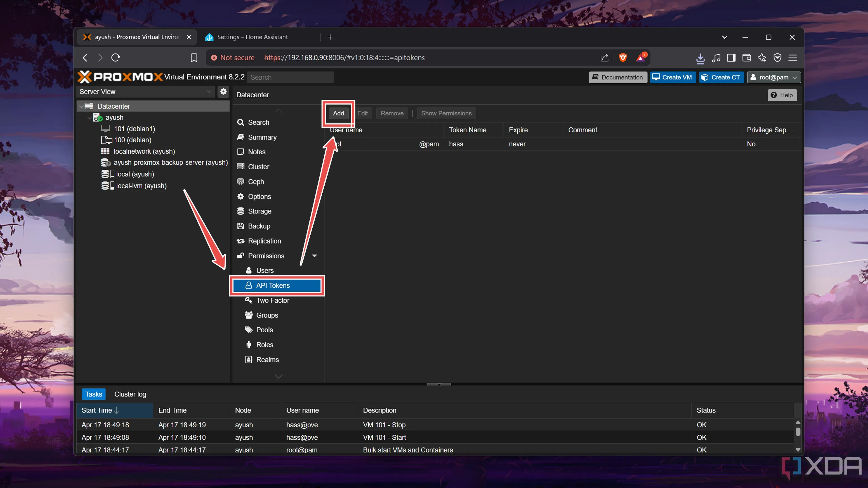Screen dimensions: 868x488
Task: Open the Search menu item
Action: click(278, 122)
